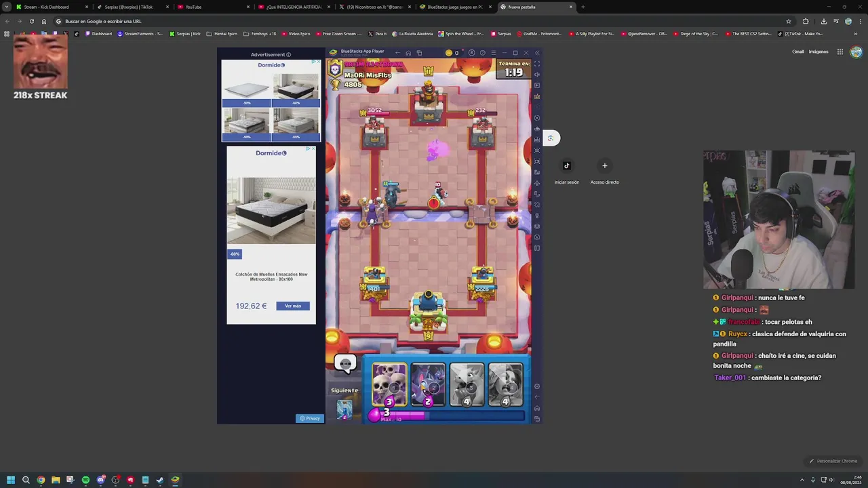The height and width of the screenshot is (488, 868).
Task: Open BlueStacks help question mark icon
Action: pos(482,53)
